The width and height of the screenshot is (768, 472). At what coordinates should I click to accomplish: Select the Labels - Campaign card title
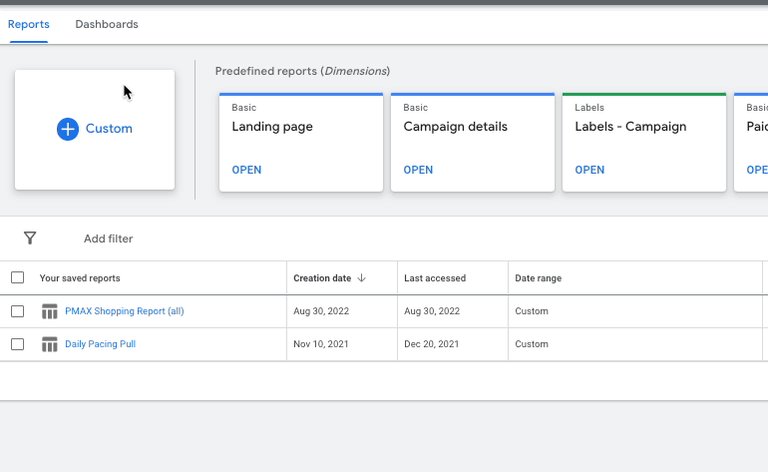631,127
